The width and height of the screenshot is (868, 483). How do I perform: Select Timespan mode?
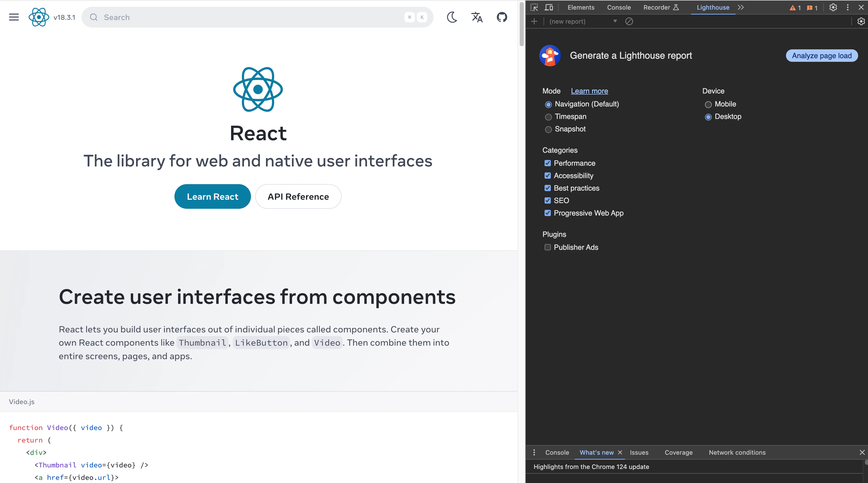548,117
